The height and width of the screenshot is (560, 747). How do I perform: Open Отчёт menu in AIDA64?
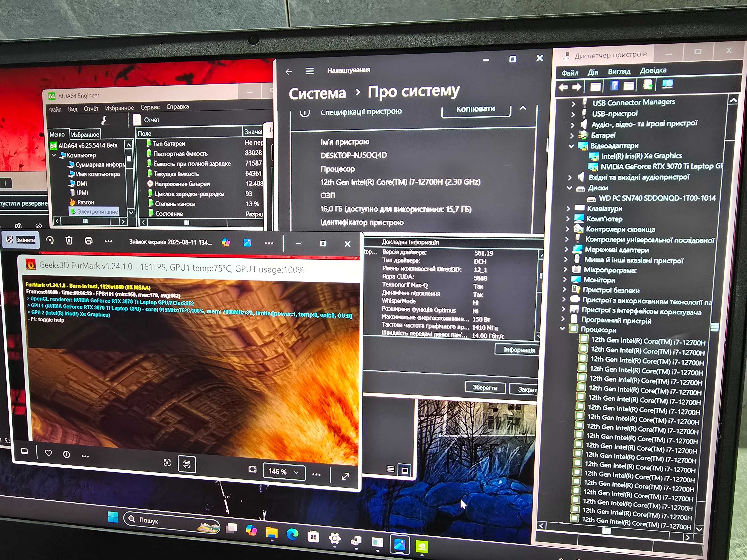91,109
